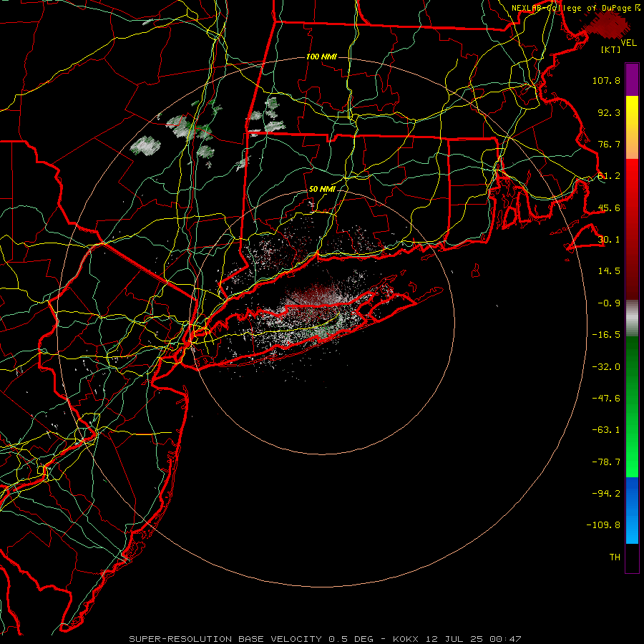Select the 45.6 legend value
The image size is (644, 644).
609,208
